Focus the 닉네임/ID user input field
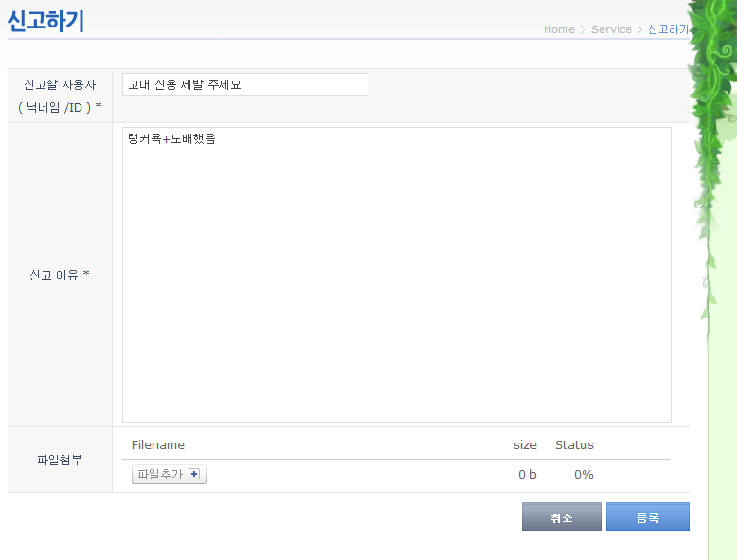This screenshot has width=737, height=560. pos(245,84)
